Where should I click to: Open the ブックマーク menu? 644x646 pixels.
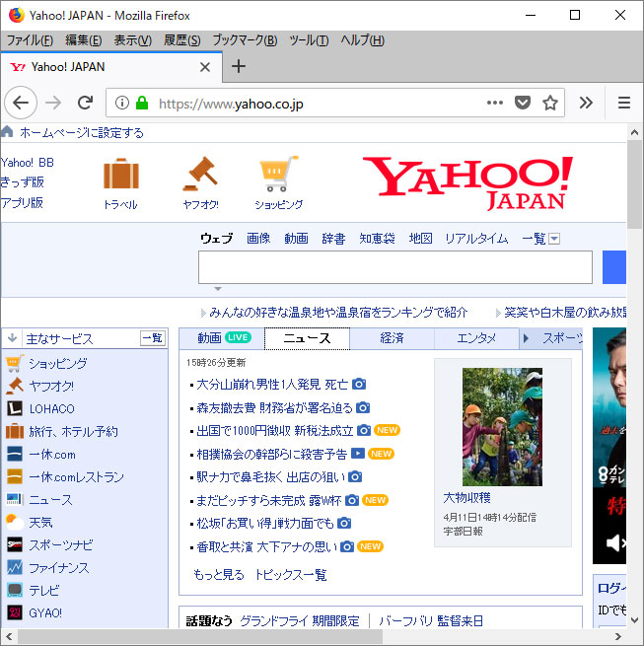coord(245,40)
